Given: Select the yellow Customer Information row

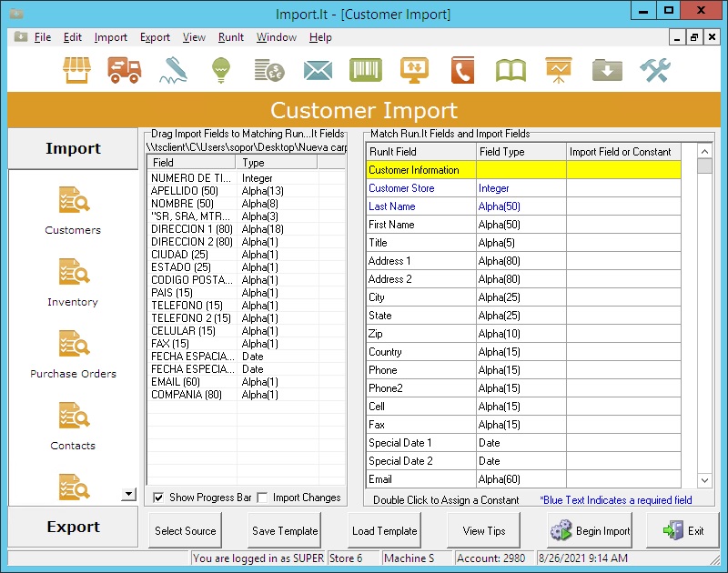Looking at the screenshot, I should pyautogui.click(x=524, y=170).
